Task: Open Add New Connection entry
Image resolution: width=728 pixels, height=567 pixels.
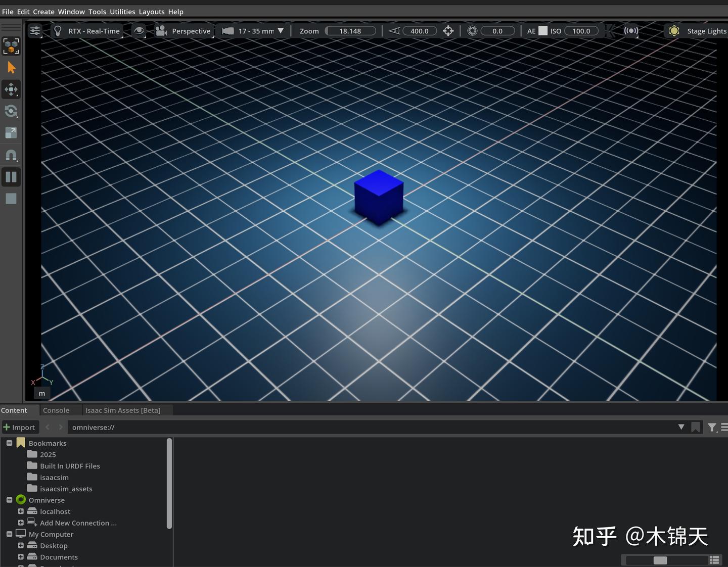Action: click(x=78, y=523)
